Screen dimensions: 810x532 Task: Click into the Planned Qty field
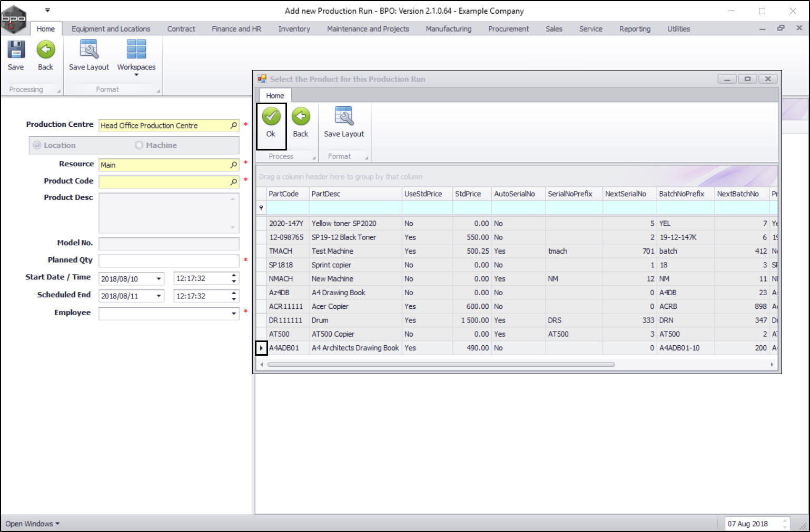(x=169, y=261)
